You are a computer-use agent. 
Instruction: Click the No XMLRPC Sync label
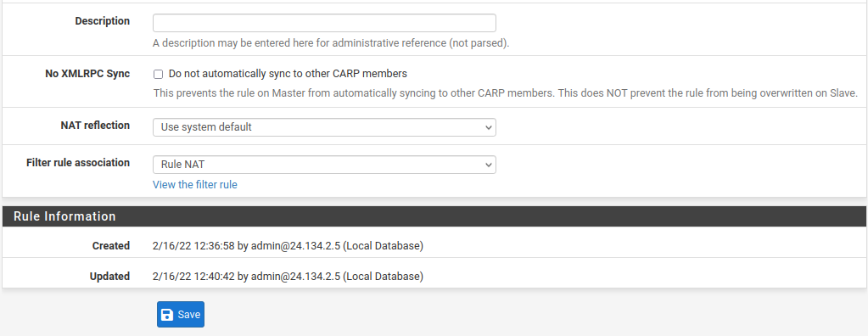point(87,74)
